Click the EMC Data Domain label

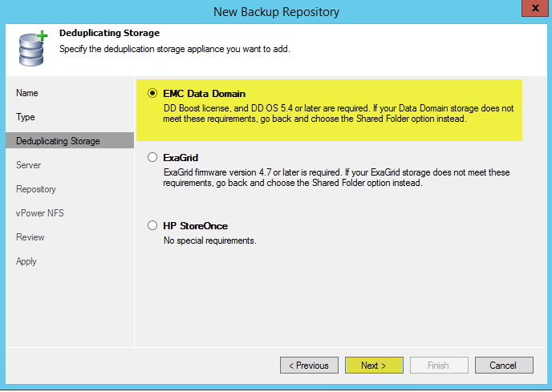coord(204,94)
